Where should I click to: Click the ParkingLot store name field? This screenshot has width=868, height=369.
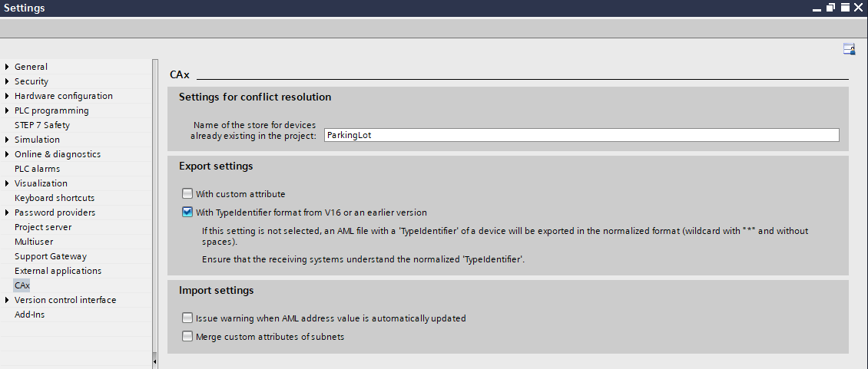click(581, 135)
